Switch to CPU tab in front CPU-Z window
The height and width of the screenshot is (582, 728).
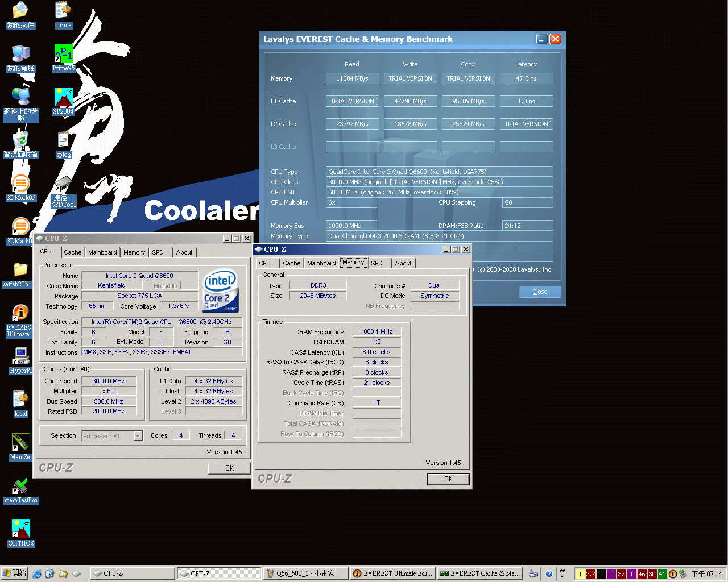[x=265, y=263]
